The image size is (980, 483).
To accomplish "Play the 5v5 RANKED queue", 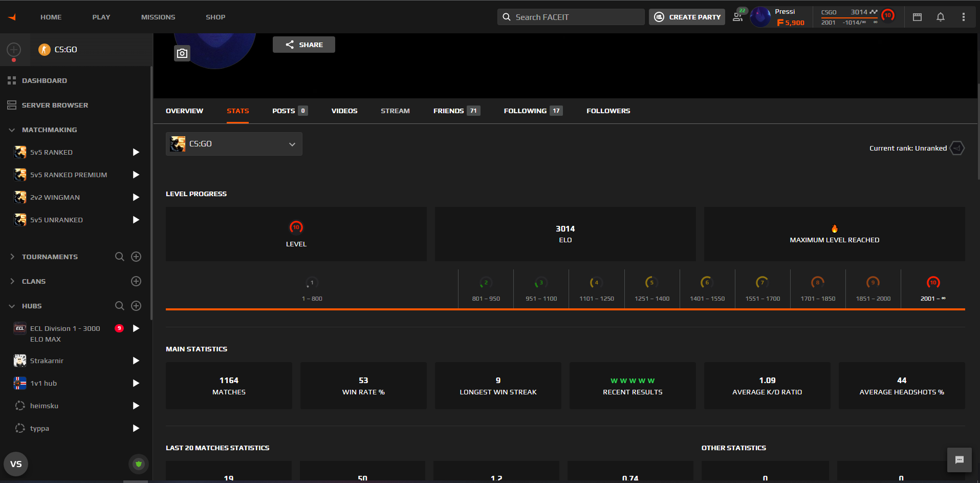I will (x=136, y=152).
